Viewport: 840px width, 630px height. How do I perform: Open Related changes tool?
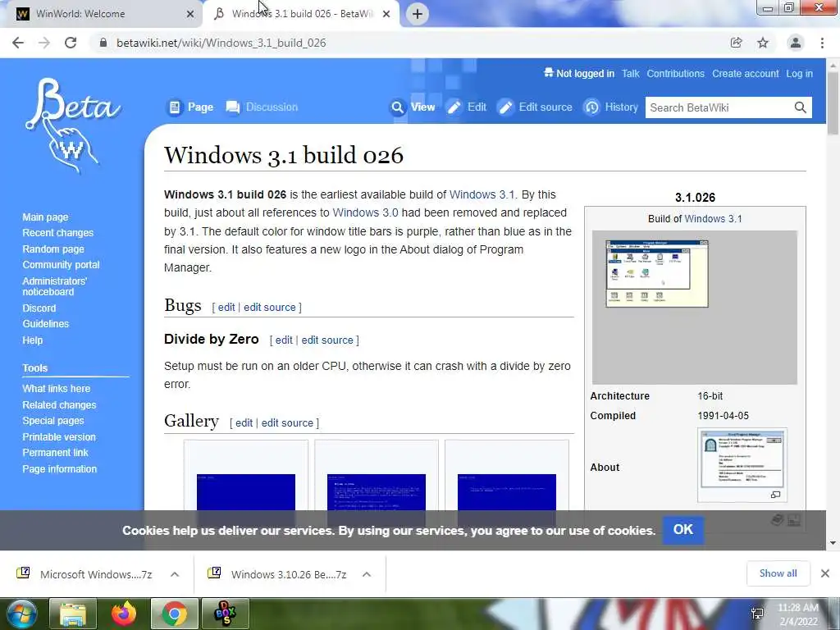point(59,405)
